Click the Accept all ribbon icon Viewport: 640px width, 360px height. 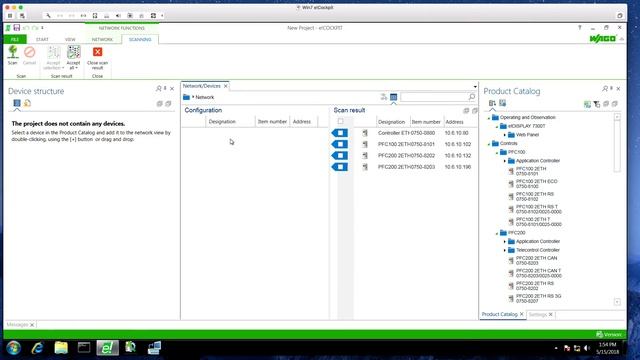(73, 52)
